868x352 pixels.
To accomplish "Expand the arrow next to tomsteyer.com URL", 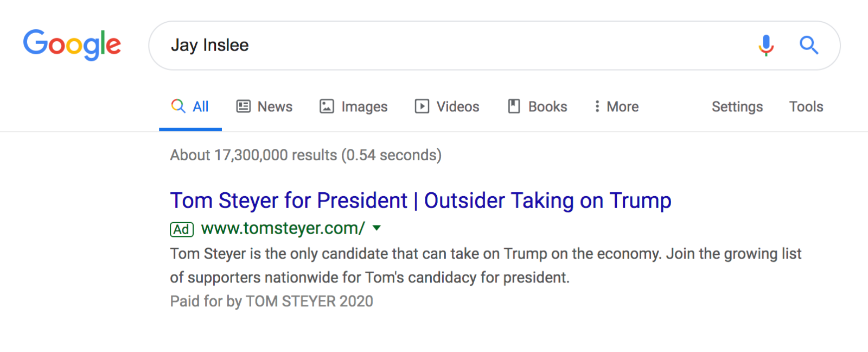I will click(x=377, y=228).
